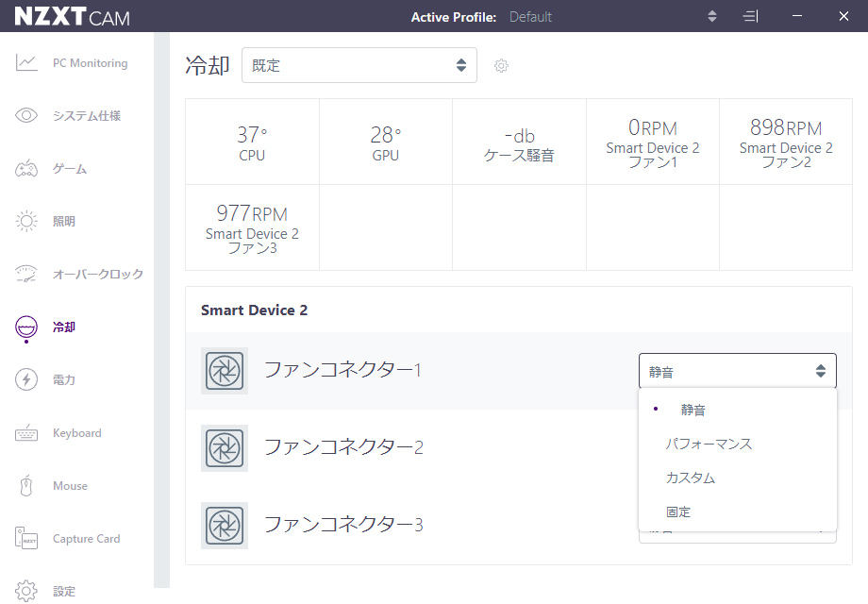Image resolution: width=868 pixels, height=604 pixels.
Task: Open システム仕様 via the eye icon
Action: click(x=26, y=116)
